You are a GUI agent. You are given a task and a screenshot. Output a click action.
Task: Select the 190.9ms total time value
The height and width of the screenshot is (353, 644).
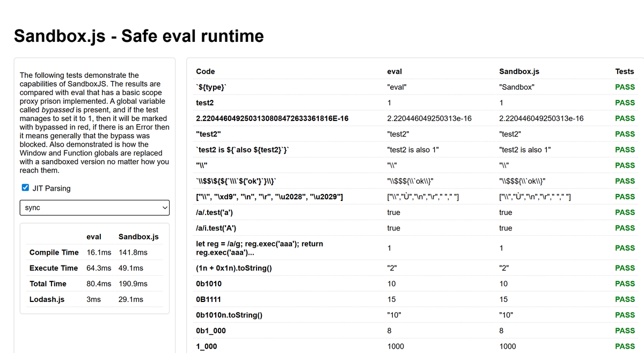(x=133, y=283)
